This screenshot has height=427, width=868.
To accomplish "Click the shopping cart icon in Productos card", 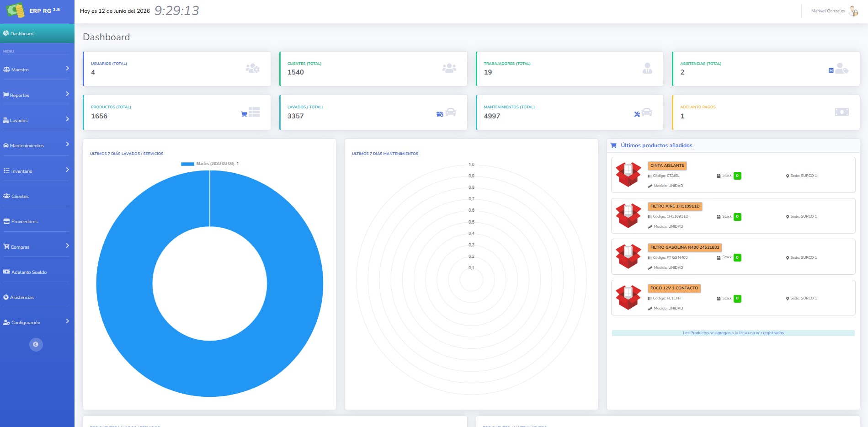I will click(244, 114).
